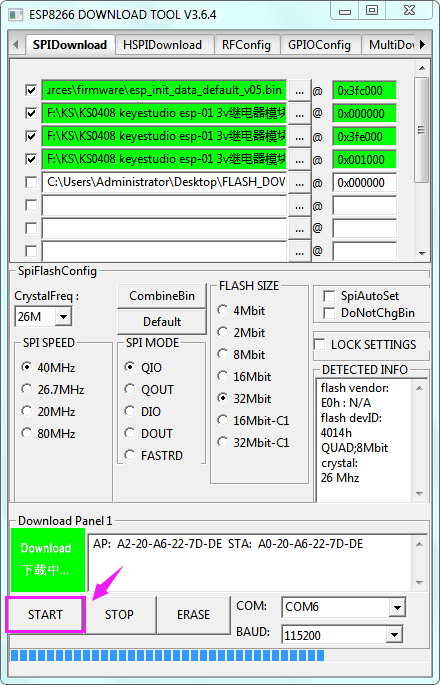Click the AP/STA MAC address text box

tap(250, 563)
